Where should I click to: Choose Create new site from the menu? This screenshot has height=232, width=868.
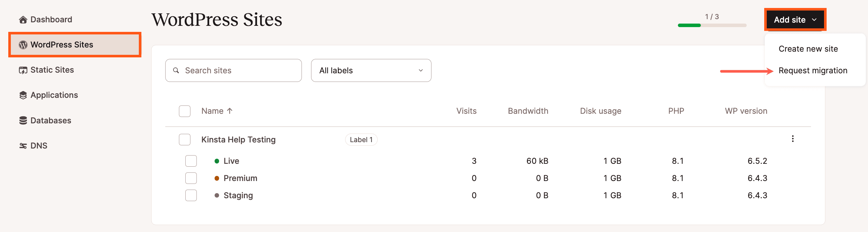pyautogui.click(x=808, y=48)
